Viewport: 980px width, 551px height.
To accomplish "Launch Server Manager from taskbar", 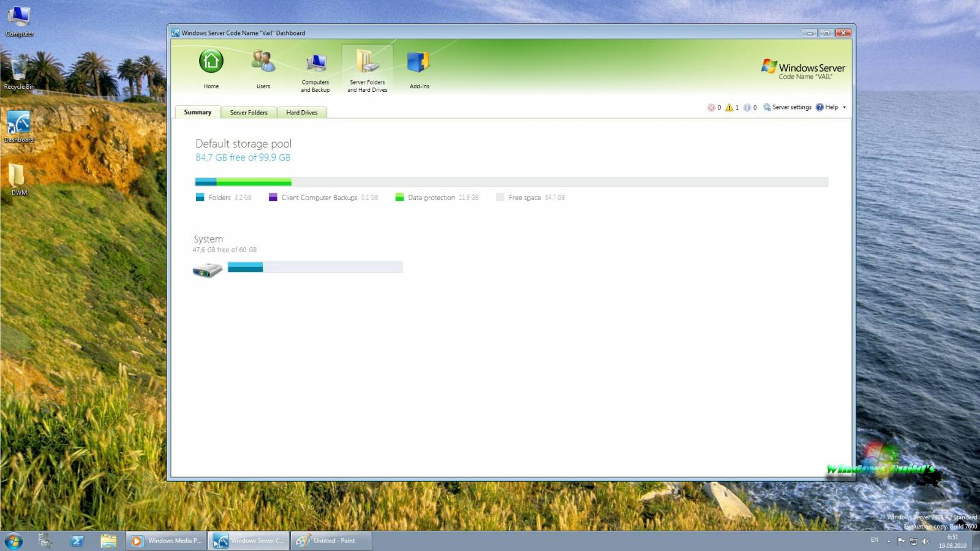I will coord(45,541).
